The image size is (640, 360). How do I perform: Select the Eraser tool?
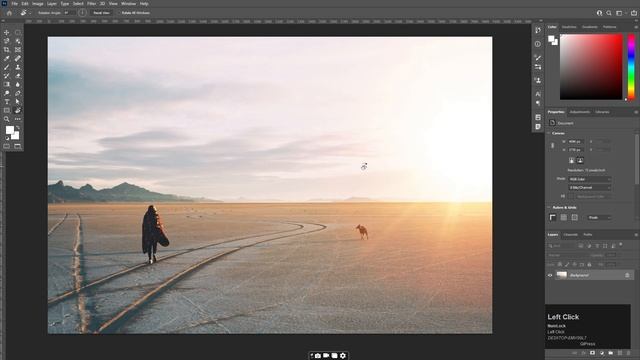18,76
